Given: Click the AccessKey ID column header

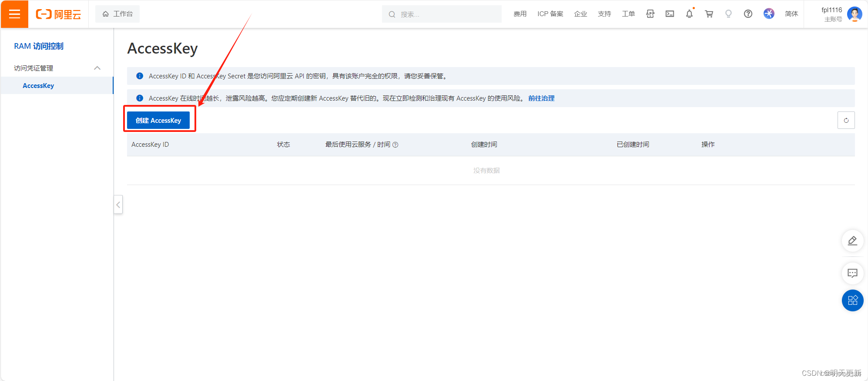Looking at the screenshot, I should 150,145.
